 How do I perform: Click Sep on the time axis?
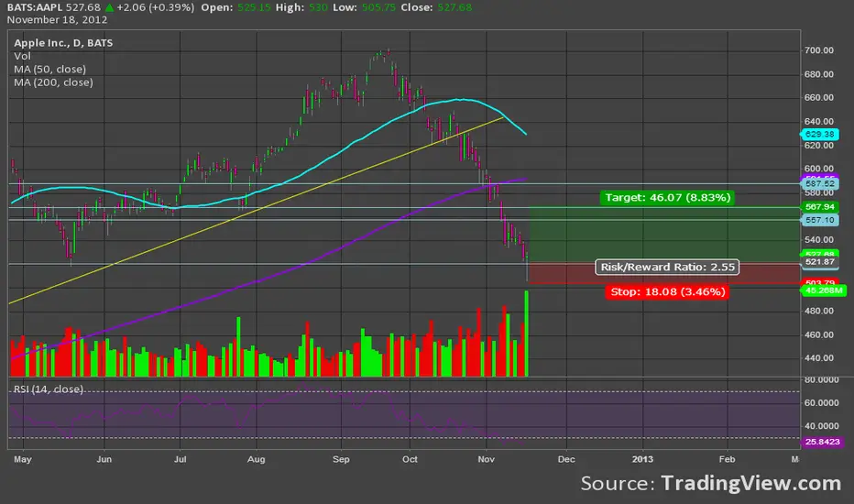(341, 459)
